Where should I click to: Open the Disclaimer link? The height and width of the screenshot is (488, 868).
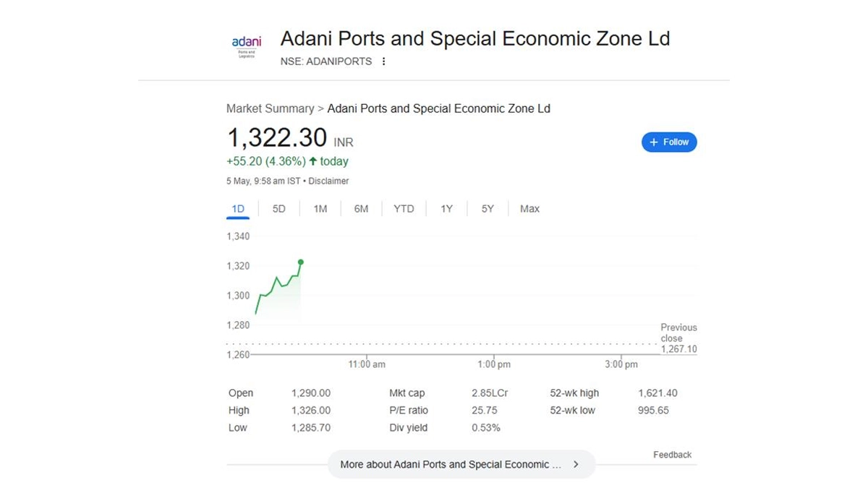click(x=328, y=181)
